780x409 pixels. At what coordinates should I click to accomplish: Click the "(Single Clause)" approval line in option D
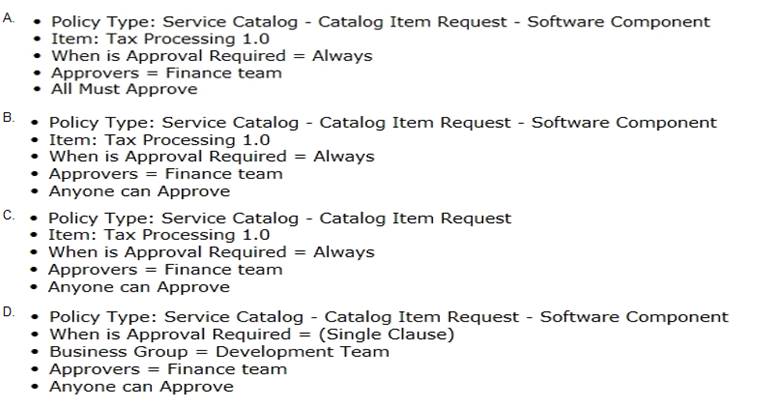point(251,334)
